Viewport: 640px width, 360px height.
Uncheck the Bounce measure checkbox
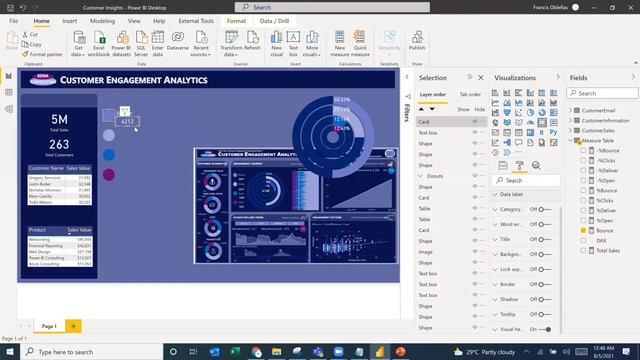tap(583, 231)
